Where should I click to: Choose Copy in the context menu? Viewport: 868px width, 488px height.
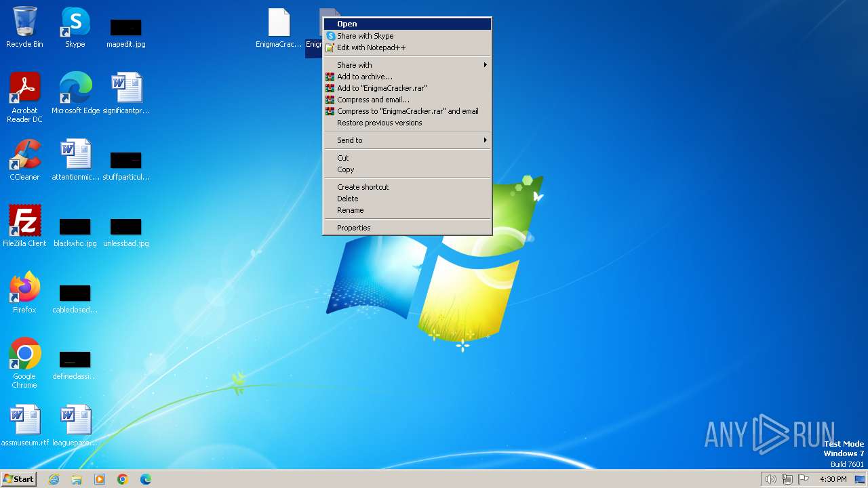coord(407,169)
